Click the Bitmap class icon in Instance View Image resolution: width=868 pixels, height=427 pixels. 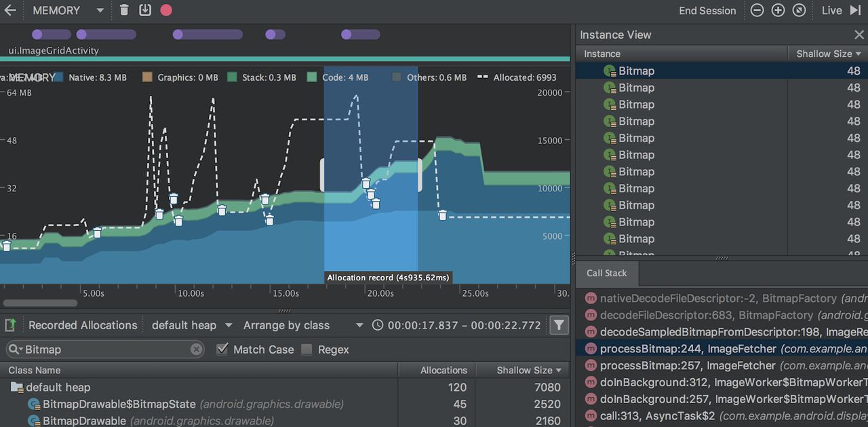coord(610,70)
